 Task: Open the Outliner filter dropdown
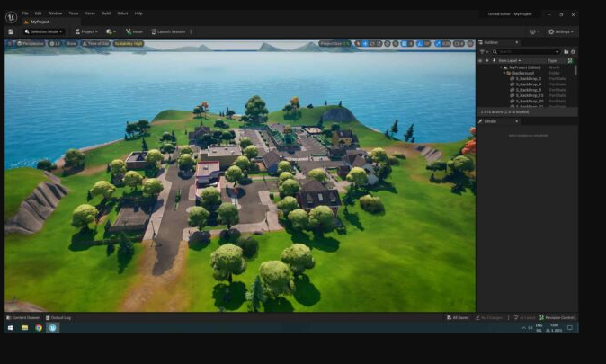pyautogui.click(x=484, y=52)
